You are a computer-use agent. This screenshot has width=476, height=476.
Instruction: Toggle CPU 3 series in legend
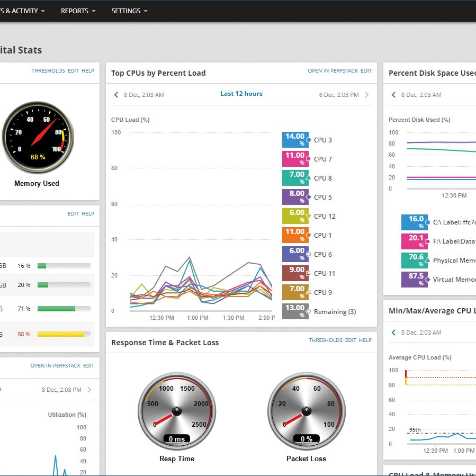(x=322, y=140)
